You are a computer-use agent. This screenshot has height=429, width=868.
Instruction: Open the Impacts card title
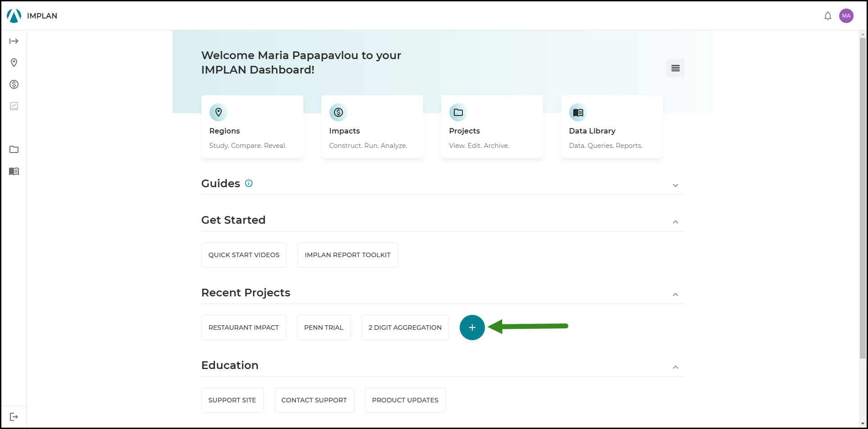pos(344,131)
